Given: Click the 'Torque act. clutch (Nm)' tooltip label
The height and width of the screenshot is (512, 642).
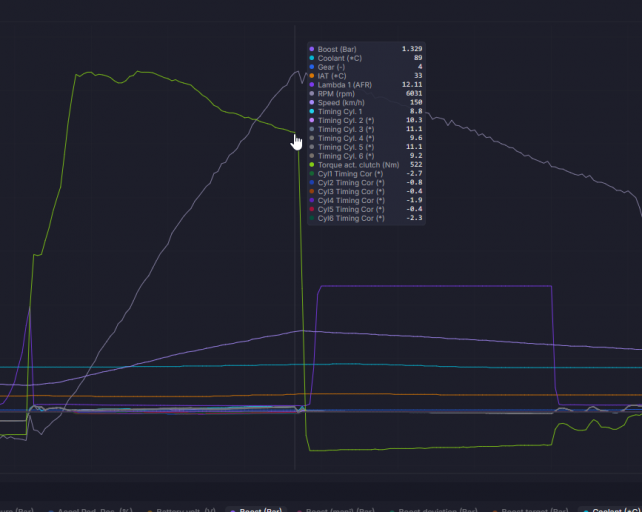Looking at the screenshot, I should coord(358,165).
